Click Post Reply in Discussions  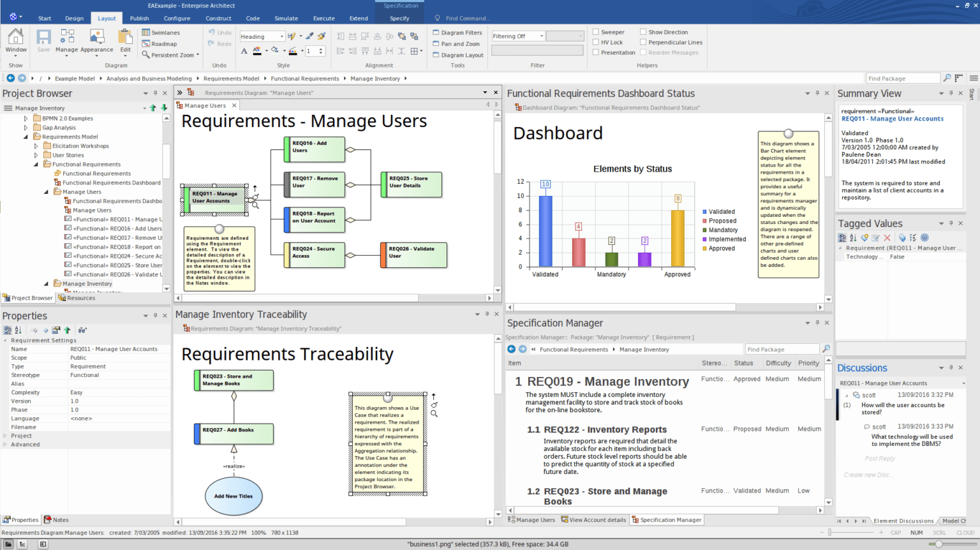click(x=880, y=459)
